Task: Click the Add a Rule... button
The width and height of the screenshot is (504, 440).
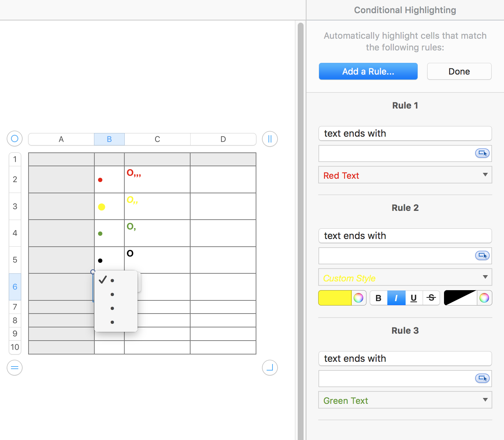Action: (x=368, y=71)
